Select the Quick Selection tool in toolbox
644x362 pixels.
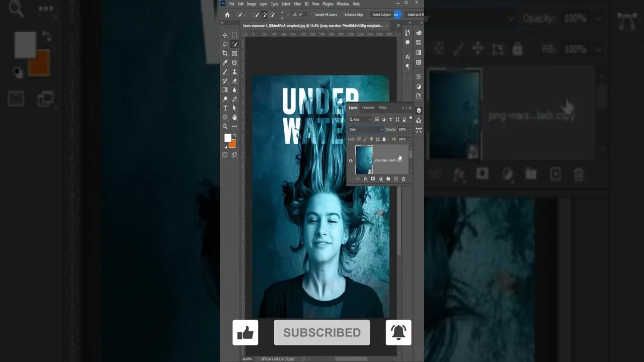point(234,44)
